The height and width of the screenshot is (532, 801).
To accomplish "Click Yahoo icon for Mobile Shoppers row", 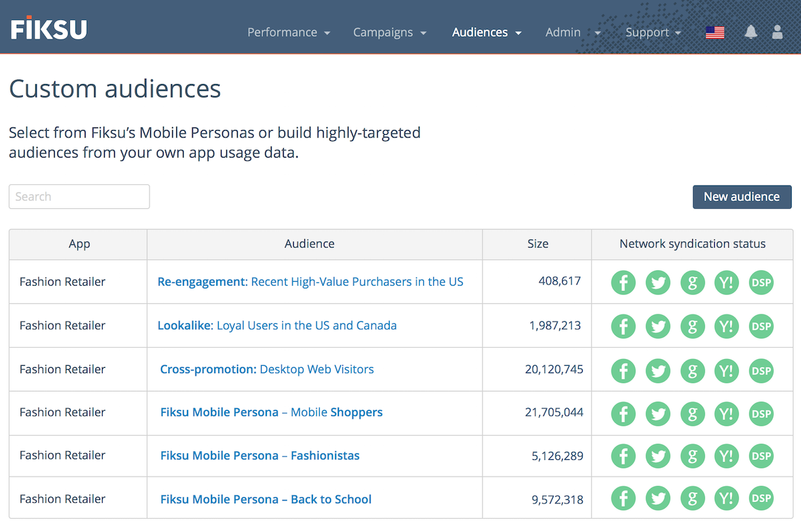I will point(727,414).
